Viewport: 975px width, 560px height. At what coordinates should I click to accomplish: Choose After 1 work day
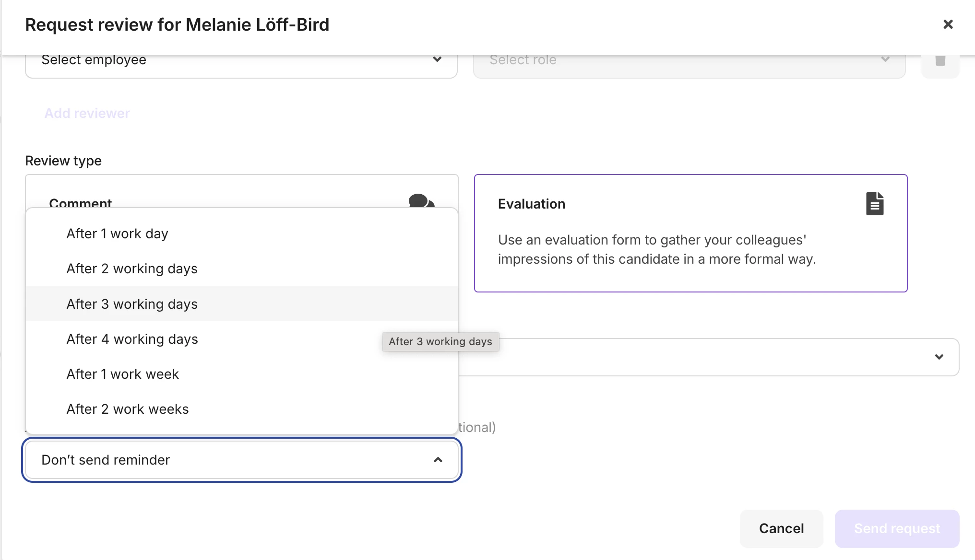pyautogui.click(x=117, y=233)
